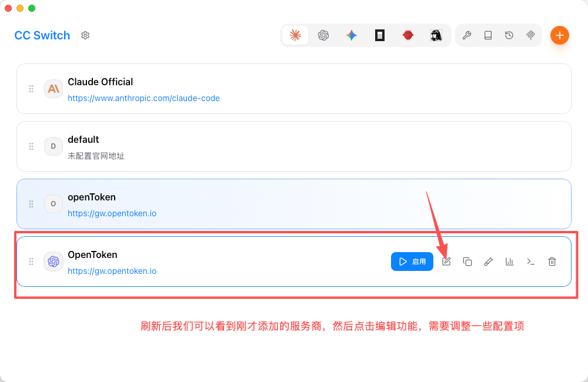Select the Claude Official provider name
The width and height of the screenshot is (588, 382).
[x=100, y=82]
